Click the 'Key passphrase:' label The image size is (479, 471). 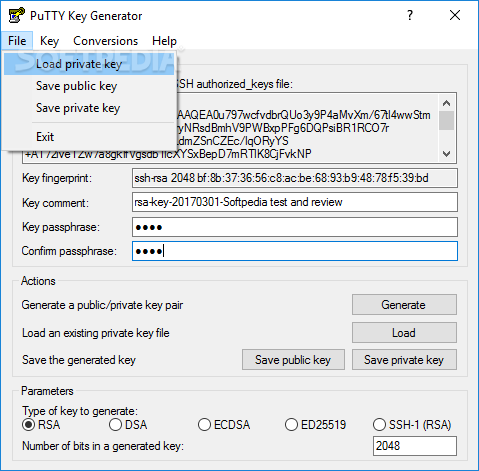tap(61, 227)
